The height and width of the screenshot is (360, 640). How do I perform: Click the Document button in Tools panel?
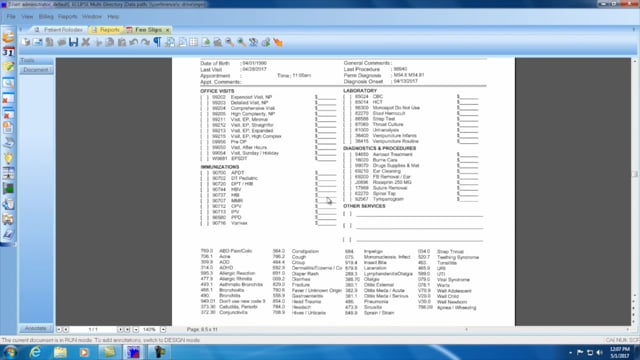[x=36, y=70]
